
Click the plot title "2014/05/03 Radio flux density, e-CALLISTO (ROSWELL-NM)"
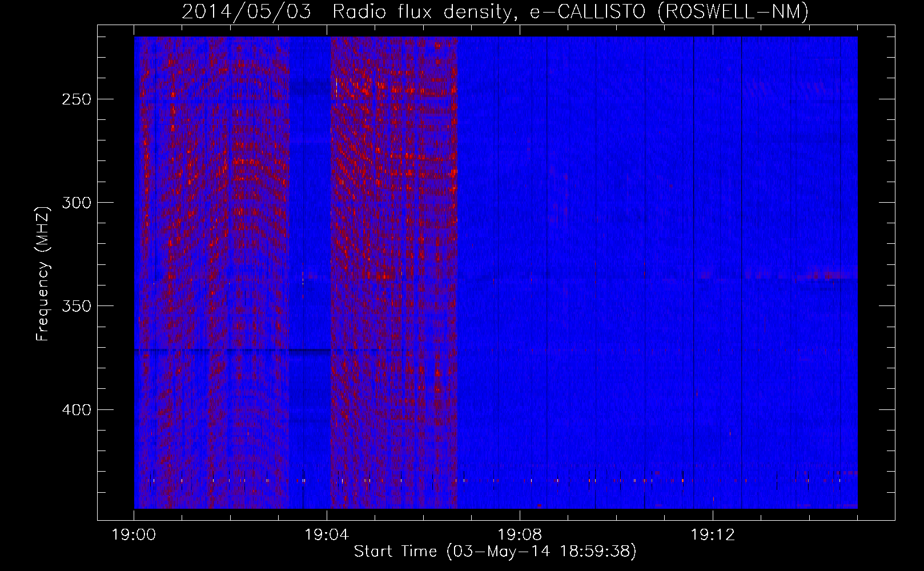[x=495, y=11]
